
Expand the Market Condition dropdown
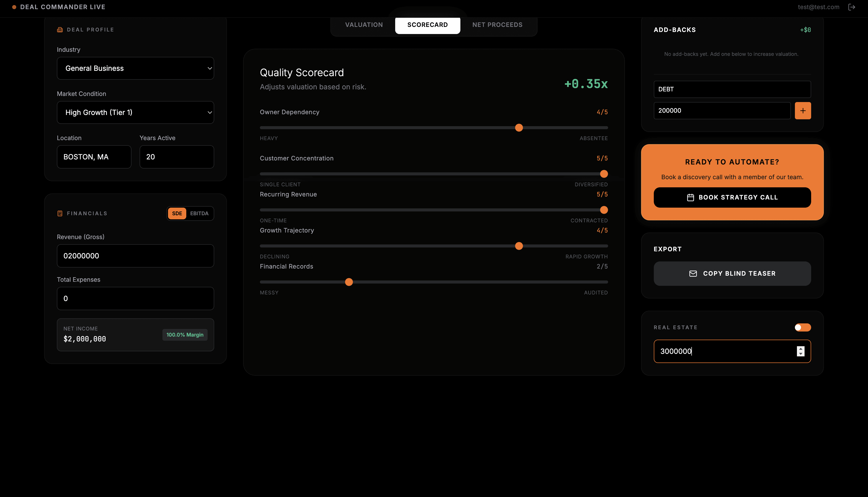136,112
